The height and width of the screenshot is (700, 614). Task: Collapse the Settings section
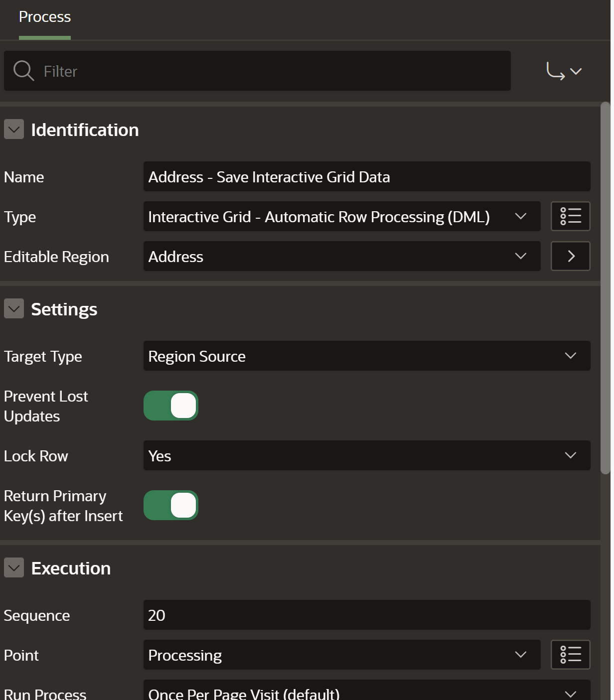click(14, 309)
